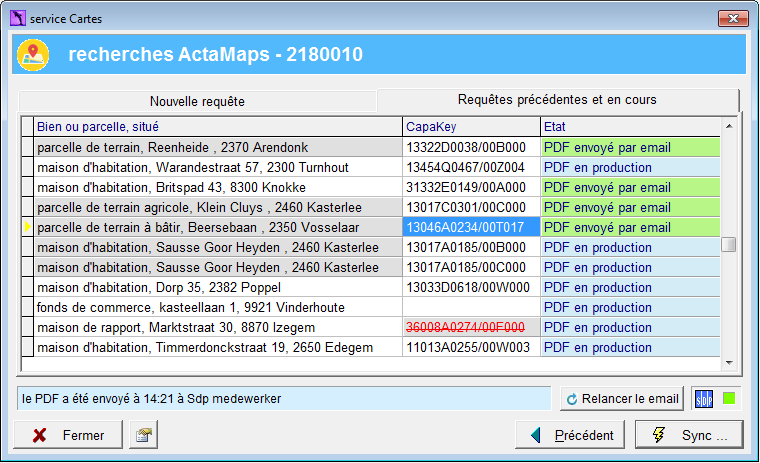Click the blue sdp logo icon

pyautogui.click(x=704, y=399)
